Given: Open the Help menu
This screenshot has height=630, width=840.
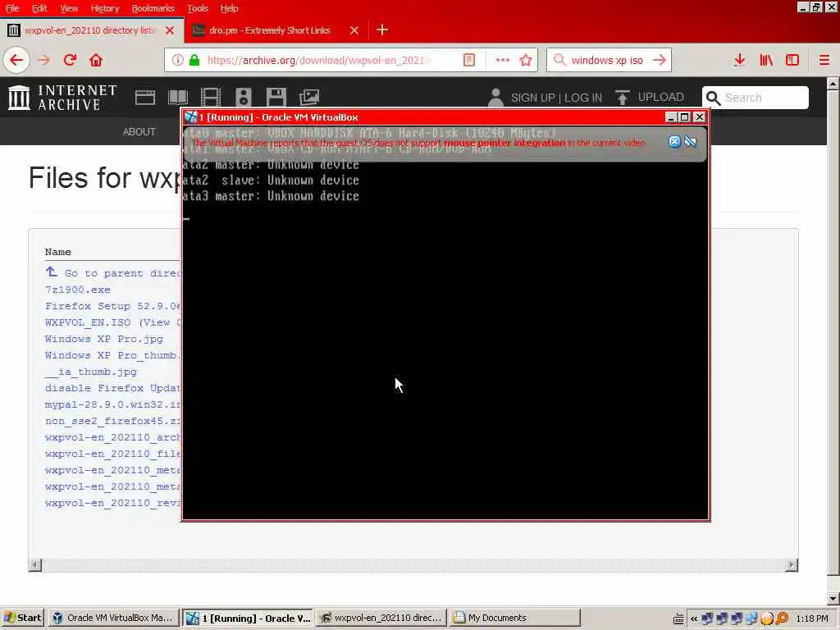Looking at the screenshot, I should [230, 8].
